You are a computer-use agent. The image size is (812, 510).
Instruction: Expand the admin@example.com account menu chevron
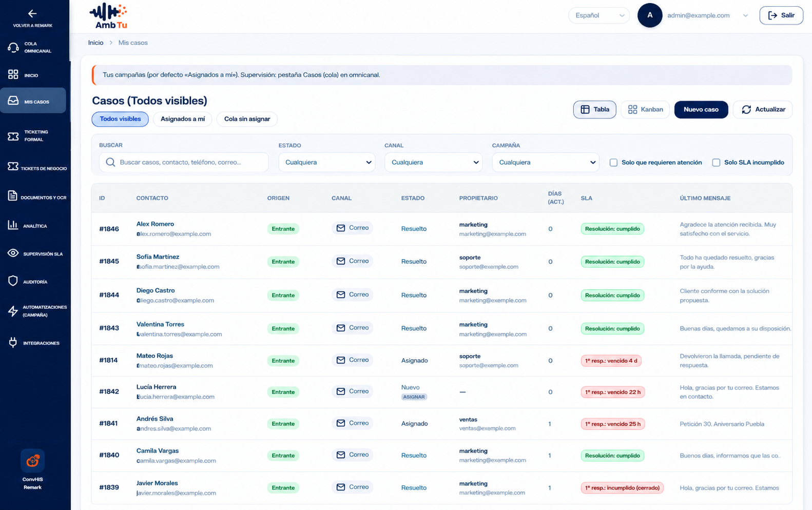click(745, 15)
